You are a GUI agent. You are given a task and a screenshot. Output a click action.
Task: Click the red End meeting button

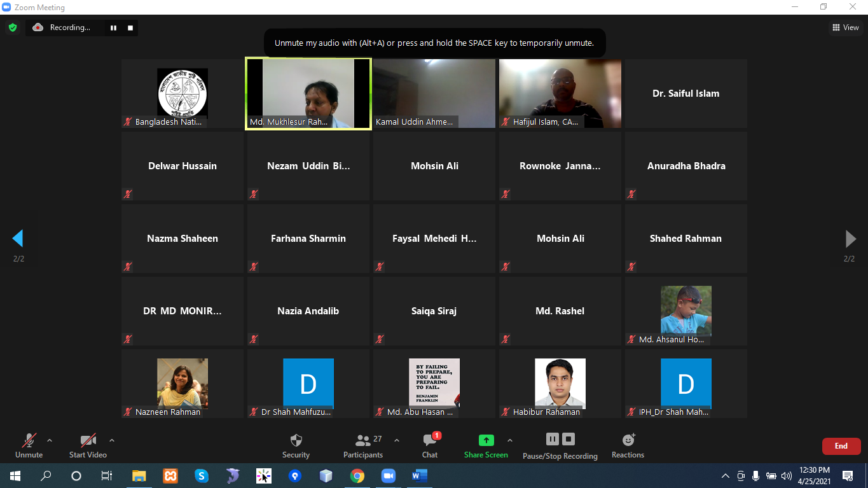(x=841, y=446)
